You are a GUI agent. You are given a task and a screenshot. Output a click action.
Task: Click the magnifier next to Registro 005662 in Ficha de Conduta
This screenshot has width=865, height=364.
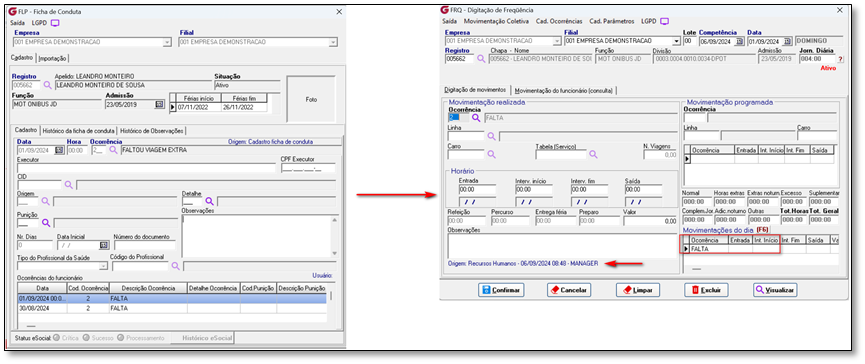pyautogui.click(x=47, y=85)
